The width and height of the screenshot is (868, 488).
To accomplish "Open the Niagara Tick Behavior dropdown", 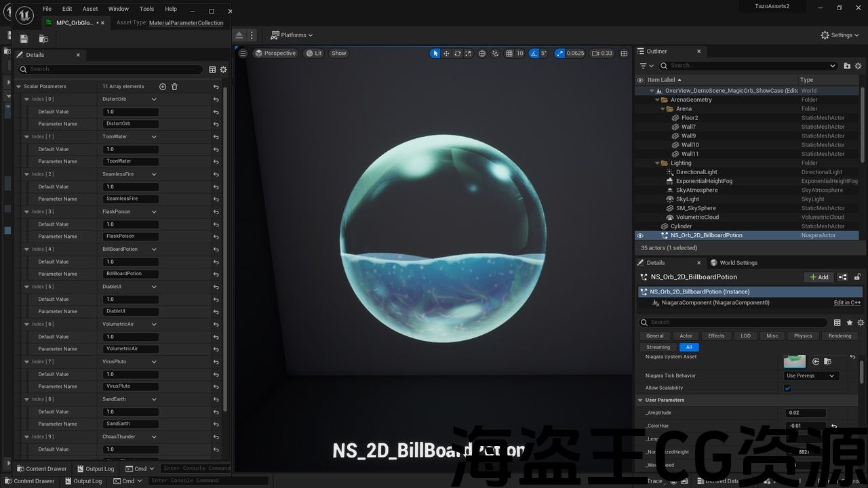I will click(811, 375).
